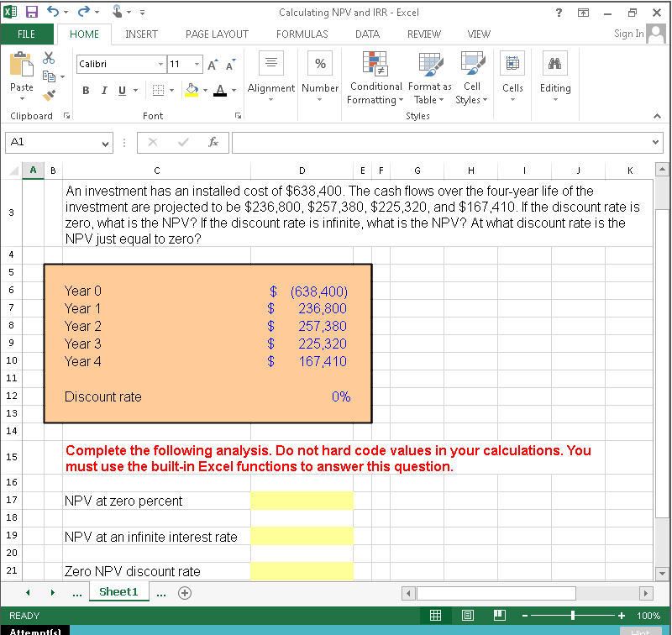Click the vertical scrollbar down arrow
Viewport: 672px width, 635px height.
[662, 573]
